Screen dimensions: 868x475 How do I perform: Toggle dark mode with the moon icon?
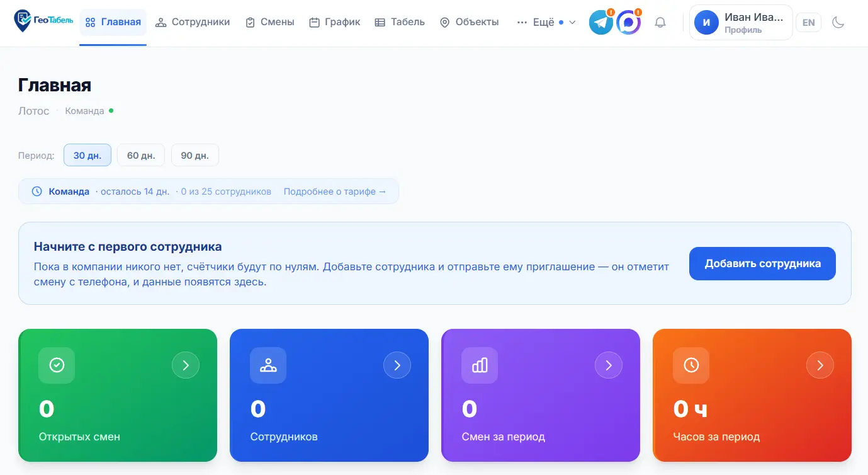tap(838, 23)
